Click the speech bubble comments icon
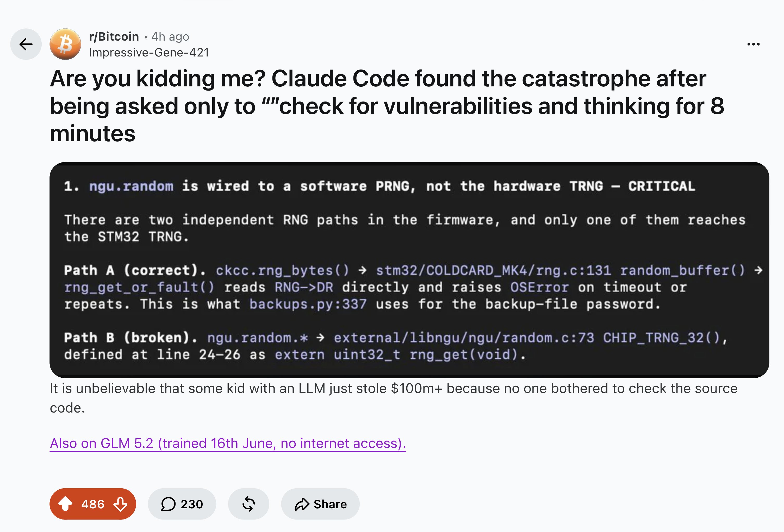The image size is (784, 532). pos(168,504)
